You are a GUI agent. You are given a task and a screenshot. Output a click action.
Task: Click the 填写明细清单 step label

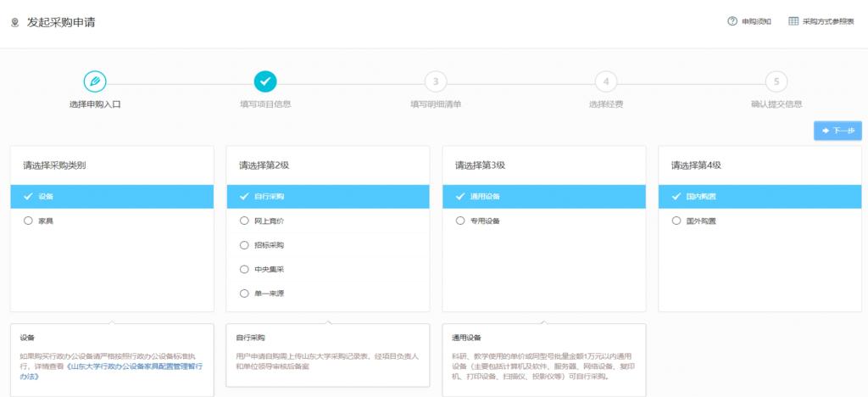436,104
